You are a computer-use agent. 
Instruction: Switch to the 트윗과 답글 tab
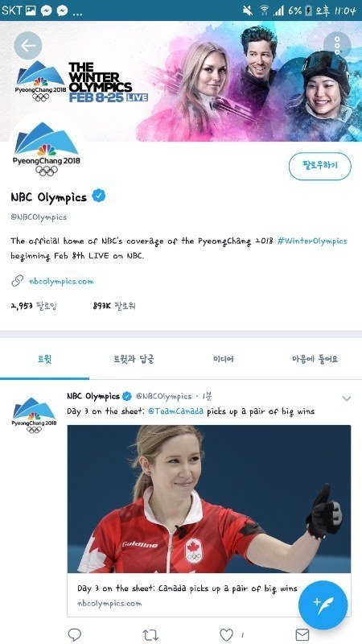134,359
